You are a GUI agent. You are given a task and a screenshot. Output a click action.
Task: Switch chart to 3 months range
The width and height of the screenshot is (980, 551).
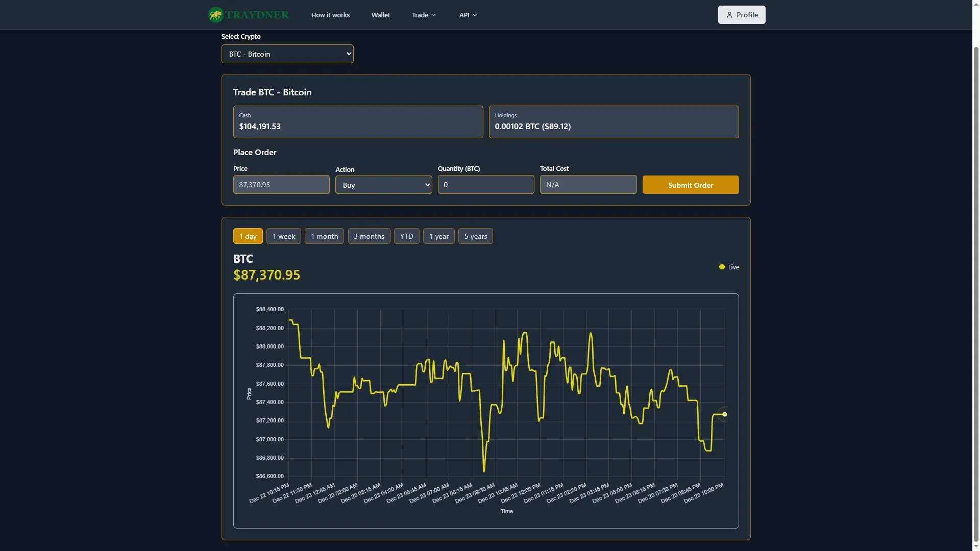click(369, 236)
